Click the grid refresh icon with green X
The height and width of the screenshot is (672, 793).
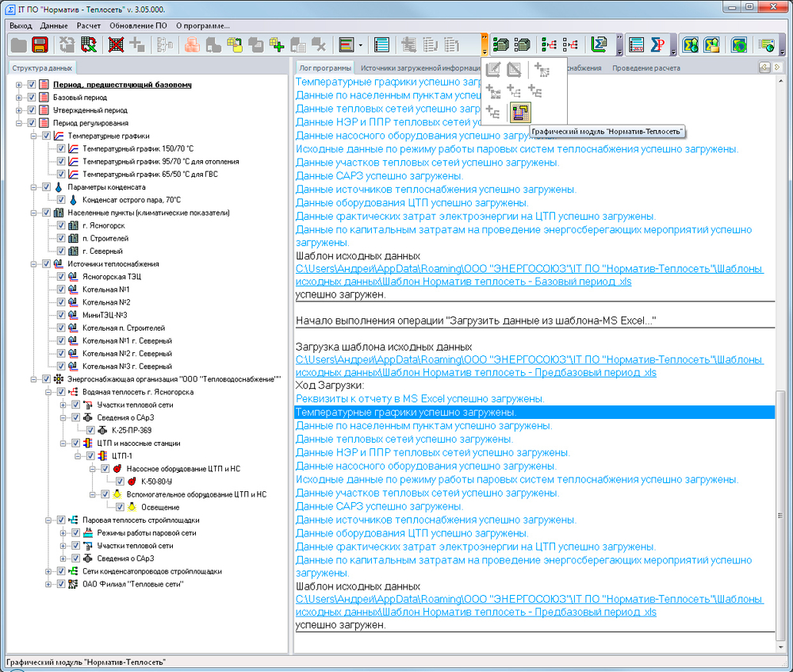[89, 44]
